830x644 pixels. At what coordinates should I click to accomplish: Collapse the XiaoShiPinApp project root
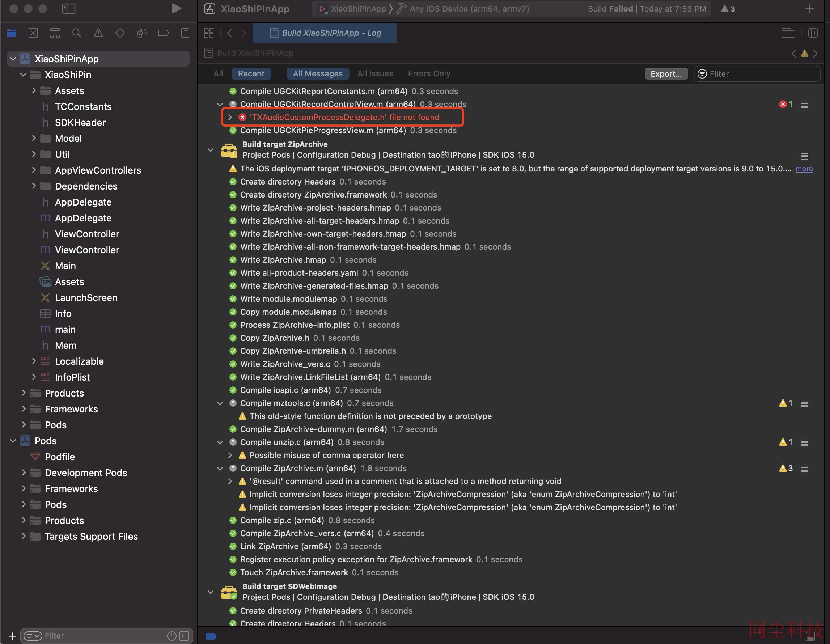pos(13,59)
